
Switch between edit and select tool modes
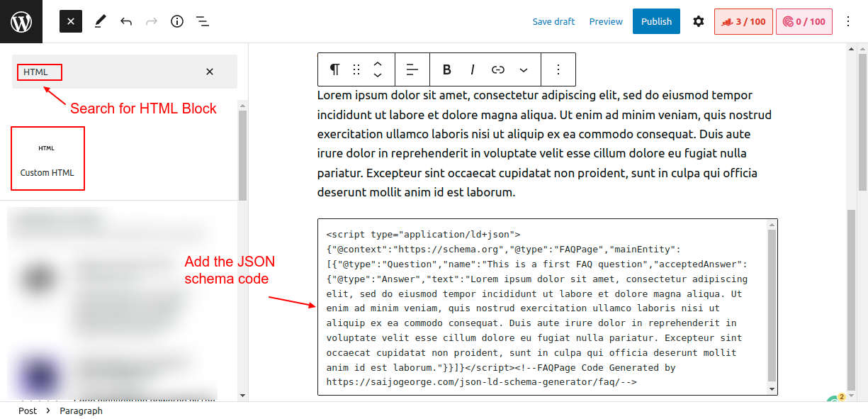point(100,21)
